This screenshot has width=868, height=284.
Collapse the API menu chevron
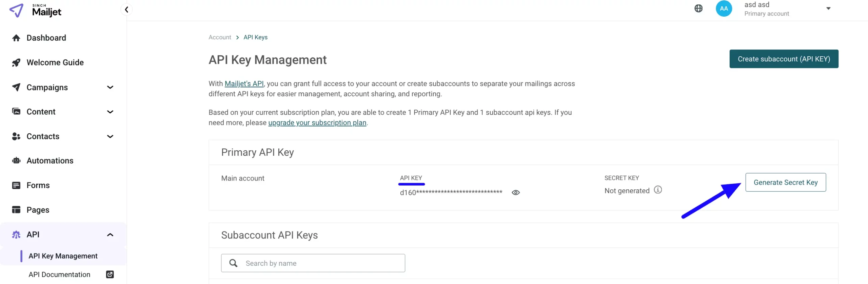point(110,235)
